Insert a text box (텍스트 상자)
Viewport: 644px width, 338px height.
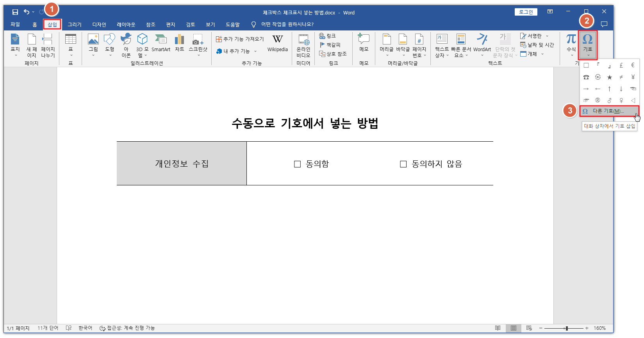(x=442, y=45)
